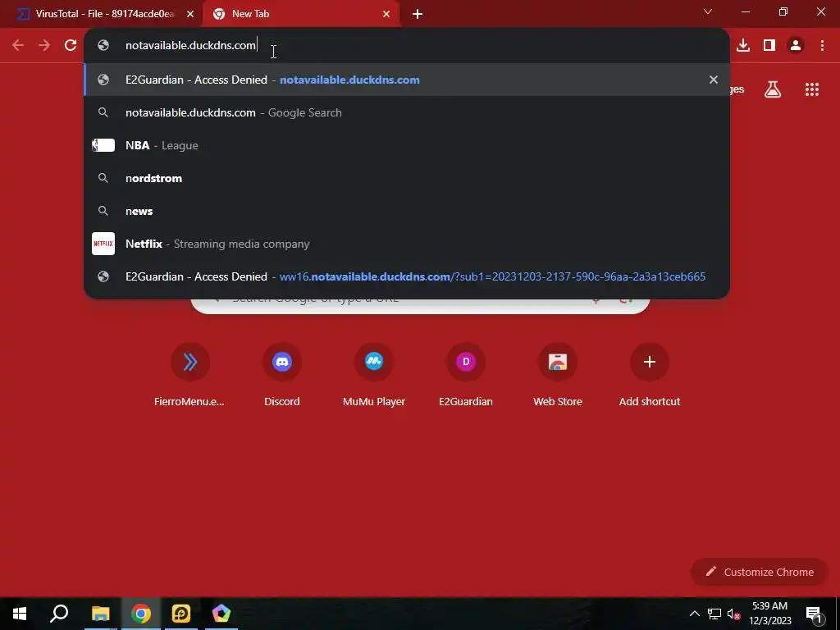The width and height of the screenshot is (840, 630).
Task: Select the E2Guardian notavailable.duckdns.com suggestion
Action: pyautogui.click(x=407, y=80)
